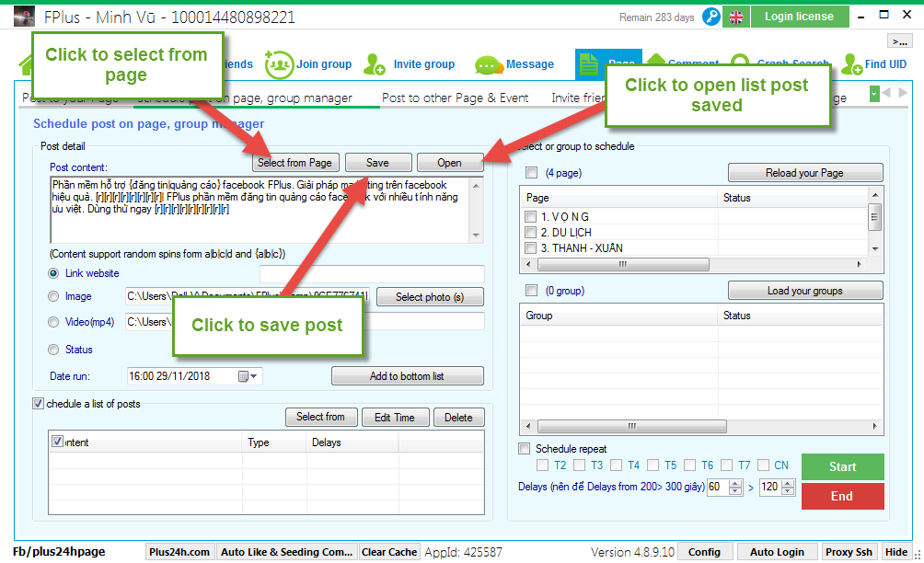Switch to Post to other Page & Event tab
Screen dimensions: 924x563
(455, 98)
